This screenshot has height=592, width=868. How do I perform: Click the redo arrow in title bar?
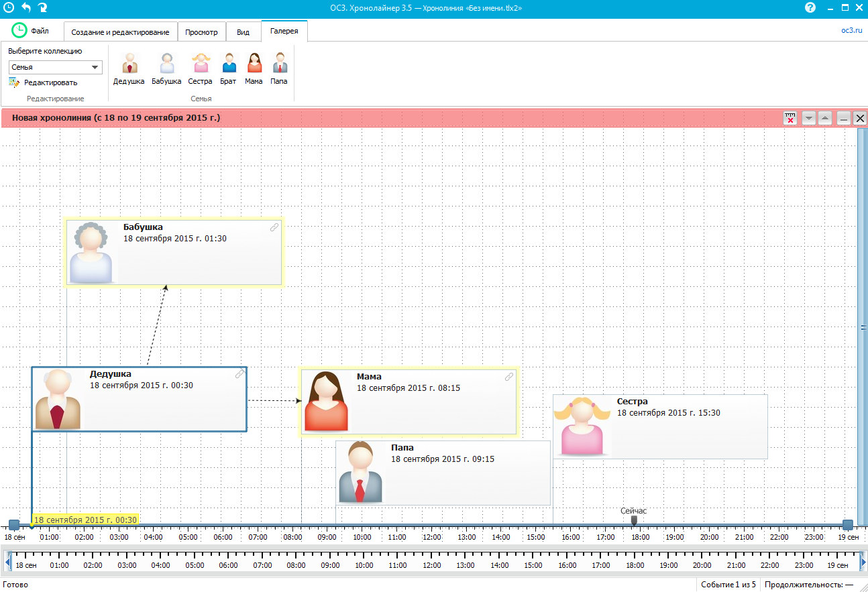coord(43,7)
